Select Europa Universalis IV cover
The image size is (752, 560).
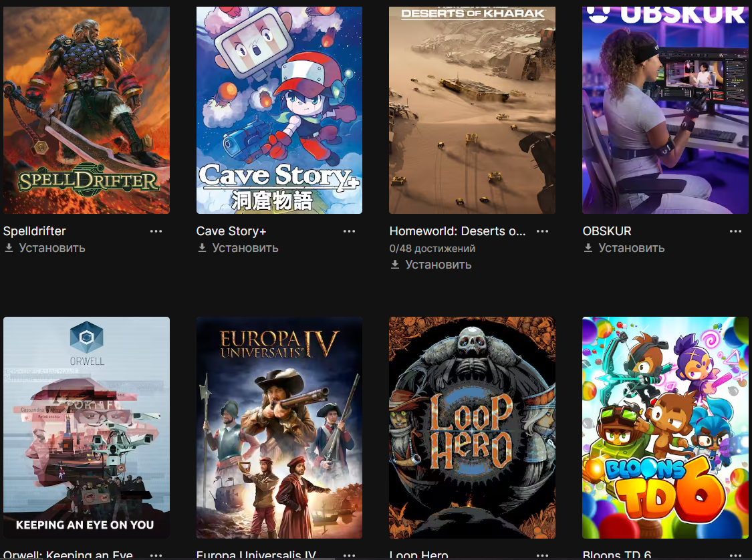point(279,428)
